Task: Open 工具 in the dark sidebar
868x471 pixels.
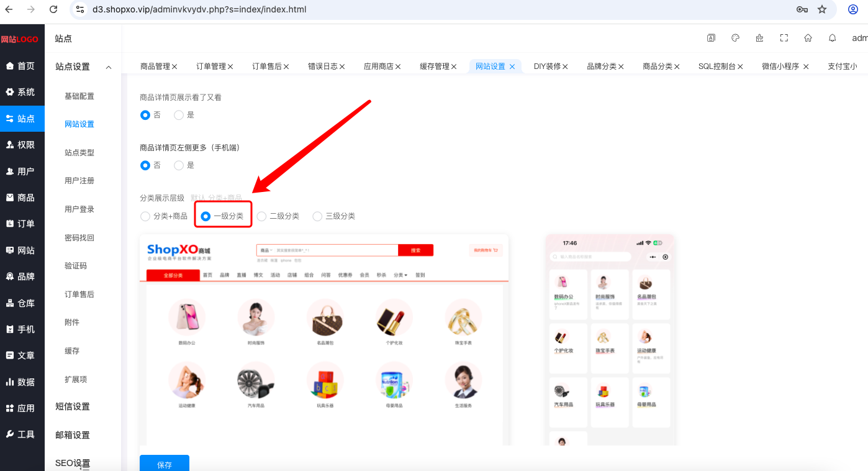Action: click(x=22, y=434)
